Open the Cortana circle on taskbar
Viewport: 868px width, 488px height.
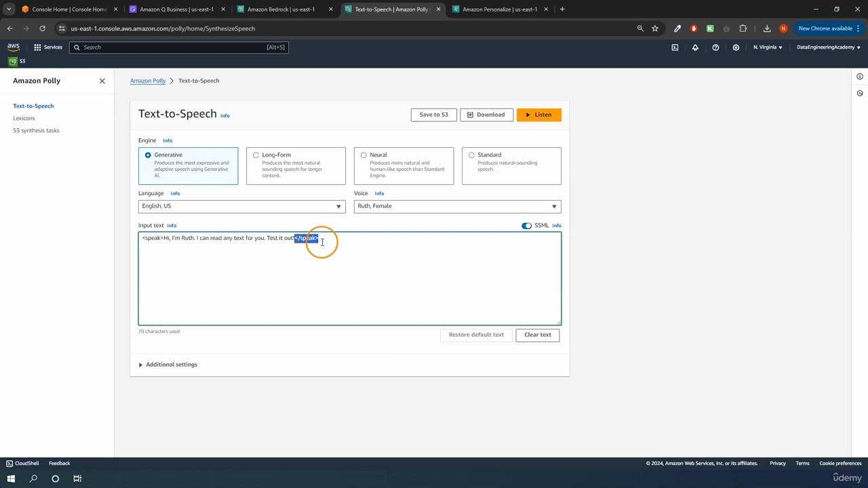pos(56,479)
